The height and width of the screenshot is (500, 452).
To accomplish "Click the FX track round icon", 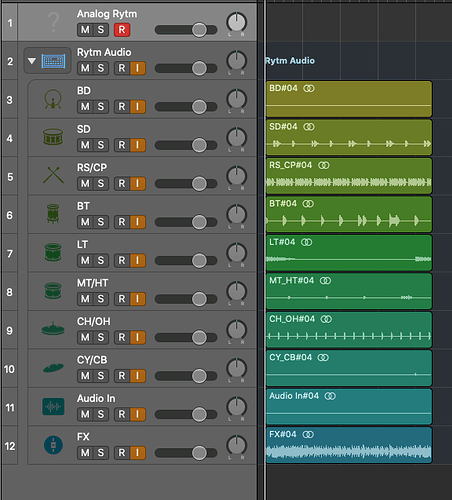I will 53,445.
